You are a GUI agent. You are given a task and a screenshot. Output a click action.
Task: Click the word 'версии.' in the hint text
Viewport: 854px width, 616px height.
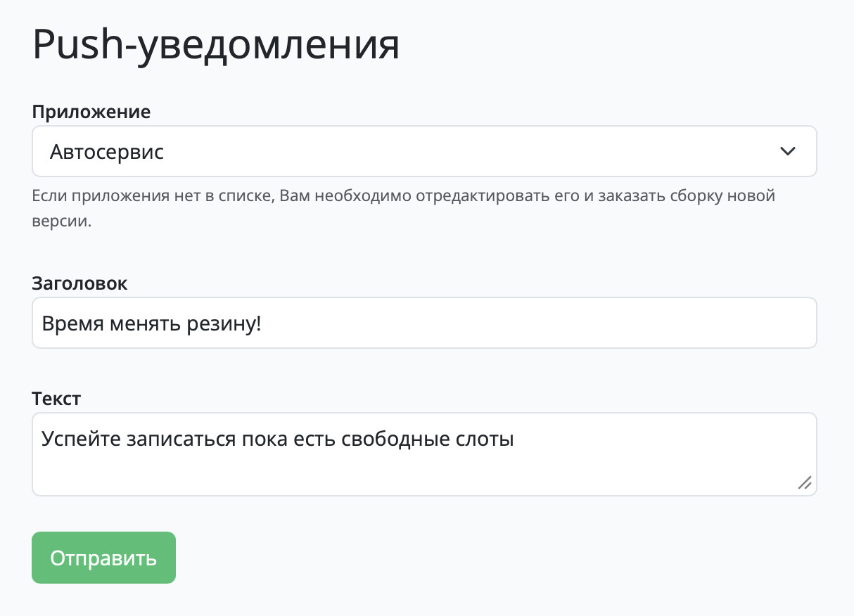[62, 221]
